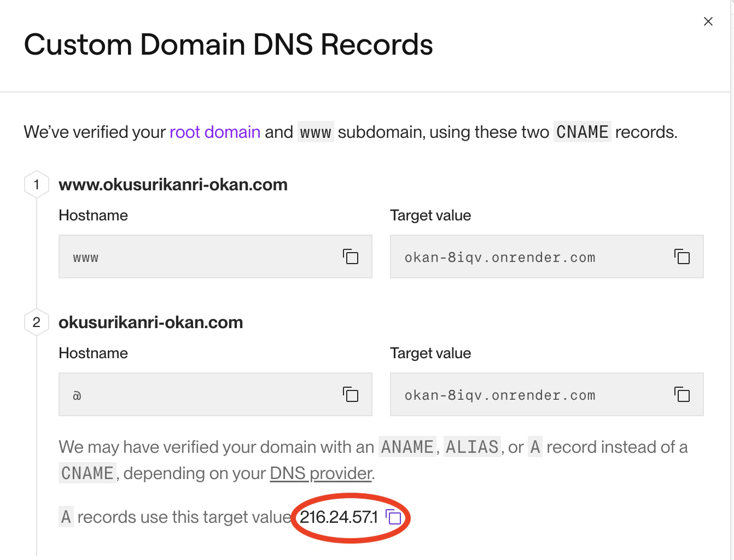Copy the www hostname value
This screenshot has height=560, width=734.
(351, 256)
